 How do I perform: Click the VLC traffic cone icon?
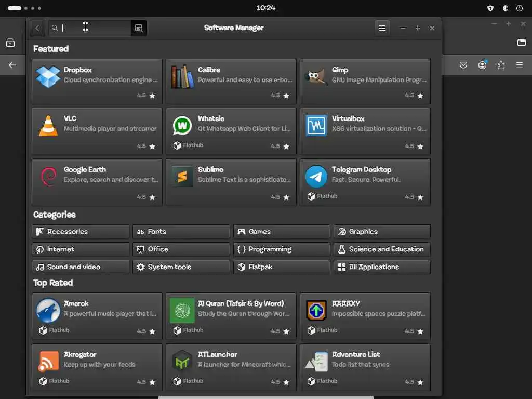point(48,126)
